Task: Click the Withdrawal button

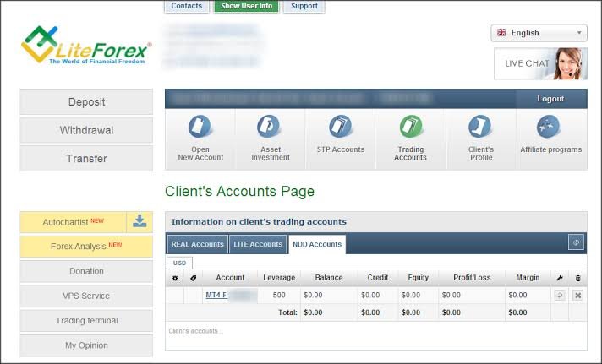Action: point(86,130)
